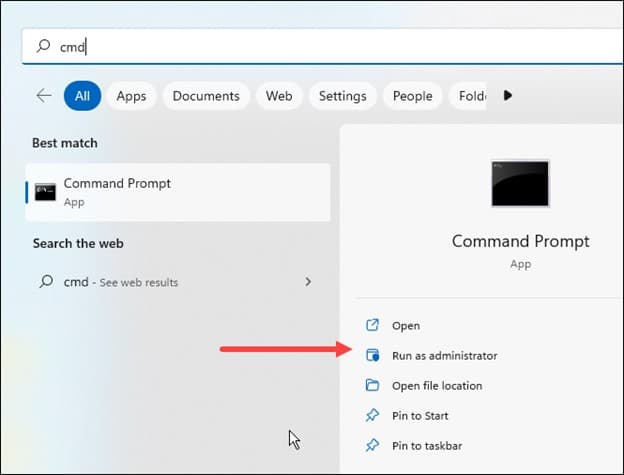Switch to the Settings filter tab
This screenshot has height=475, width=624.
[x=343, y=96]
